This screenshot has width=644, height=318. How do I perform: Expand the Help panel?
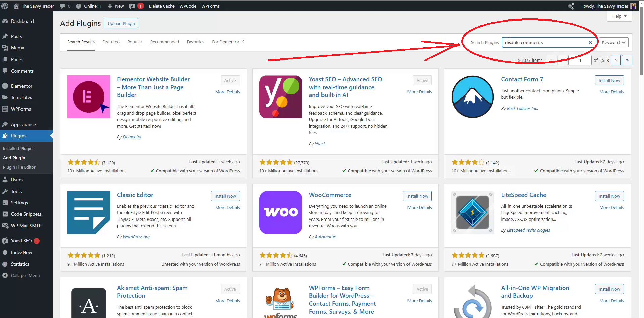click(x=619, y=16)
